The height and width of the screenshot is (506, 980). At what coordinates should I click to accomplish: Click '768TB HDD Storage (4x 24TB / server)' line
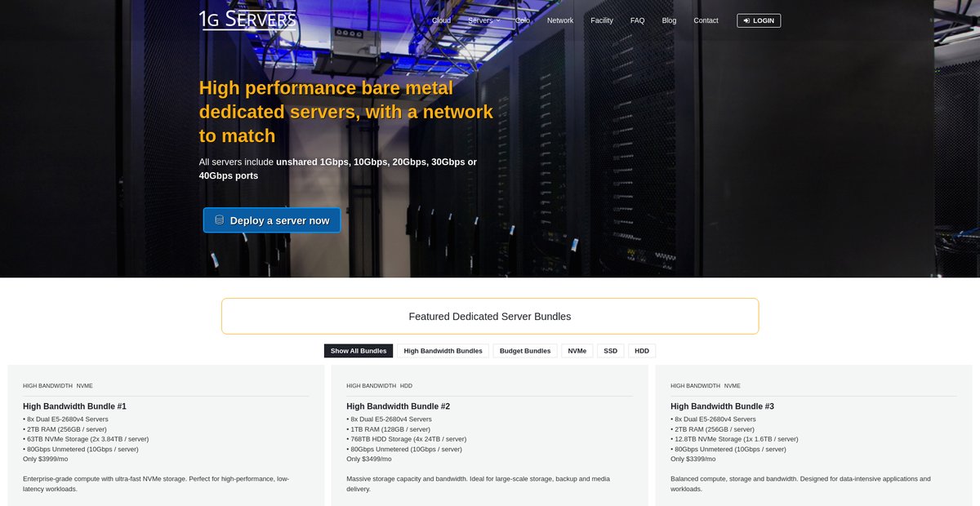tap(407, 439)
